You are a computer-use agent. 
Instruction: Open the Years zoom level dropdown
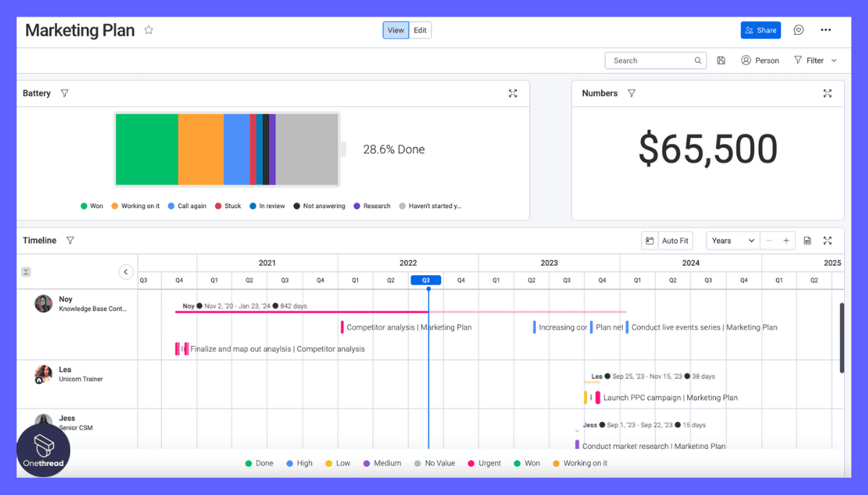tap(732, 240)
